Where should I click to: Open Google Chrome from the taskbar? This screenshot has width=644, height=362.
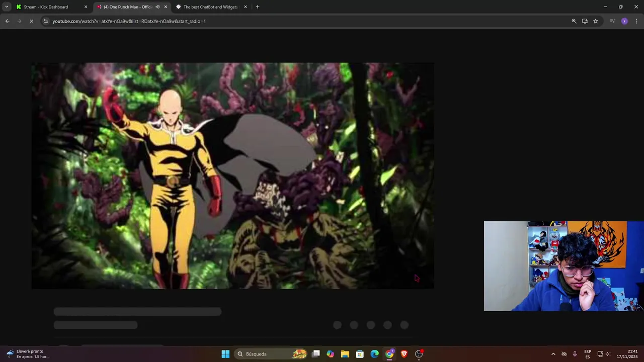click(389, 354)
